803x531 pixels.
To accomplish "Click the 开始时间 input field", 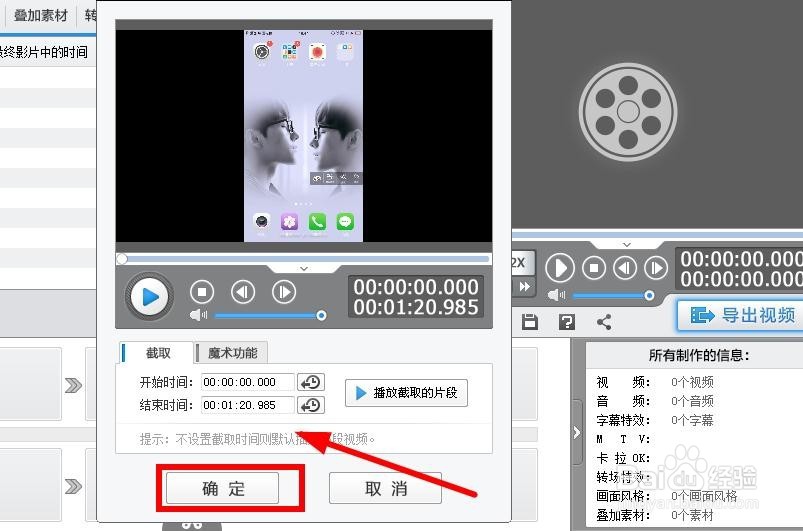I will click(248, 382).
